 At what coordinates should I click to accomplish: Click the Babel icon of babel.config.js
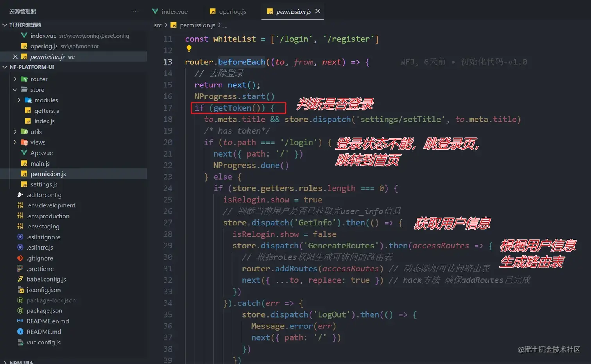20,279
